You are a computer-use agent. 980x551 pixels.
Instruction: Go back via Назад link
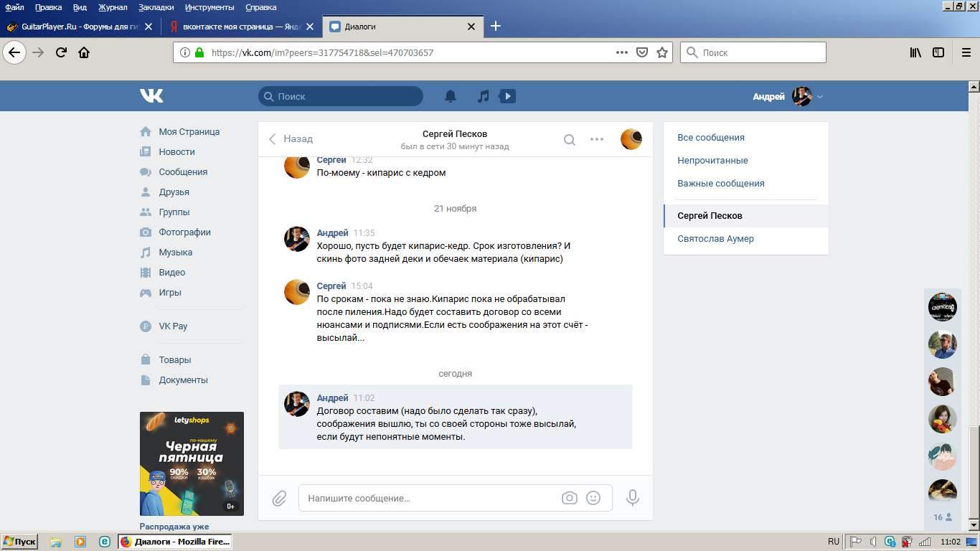click(291, 139)
